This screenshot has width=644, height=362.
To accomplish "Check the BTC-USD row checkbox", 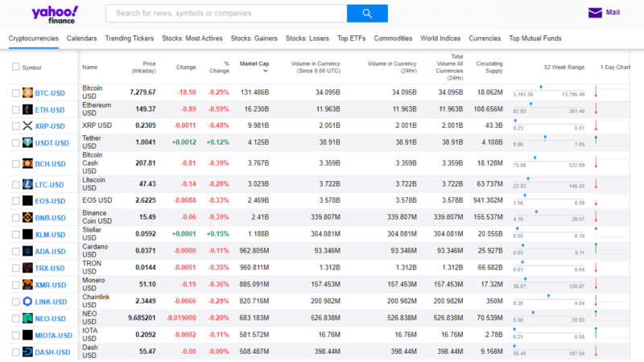I will pyautogui.click(x=15, y=93).
